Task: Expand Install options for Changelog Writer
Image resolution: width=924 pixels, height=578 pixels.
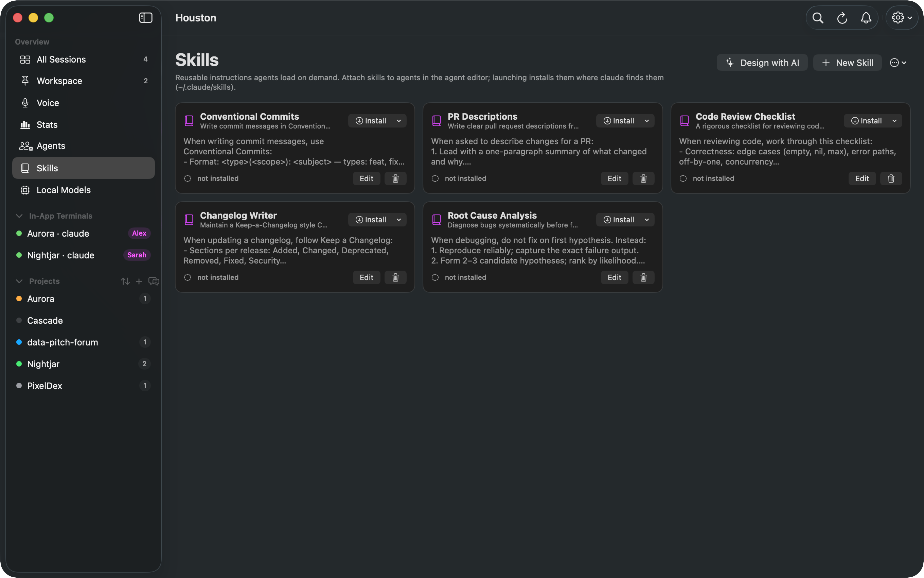Action: [398, 220]
